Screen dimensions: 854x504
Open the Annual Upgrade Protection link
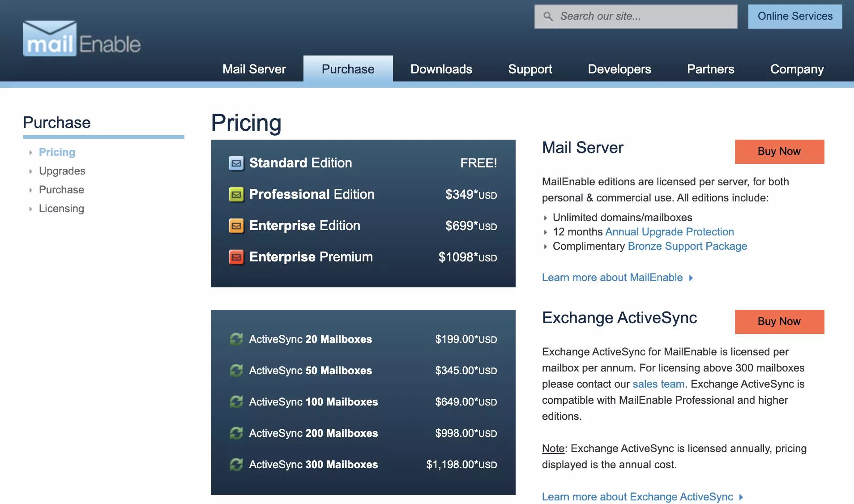pos(669,232)
